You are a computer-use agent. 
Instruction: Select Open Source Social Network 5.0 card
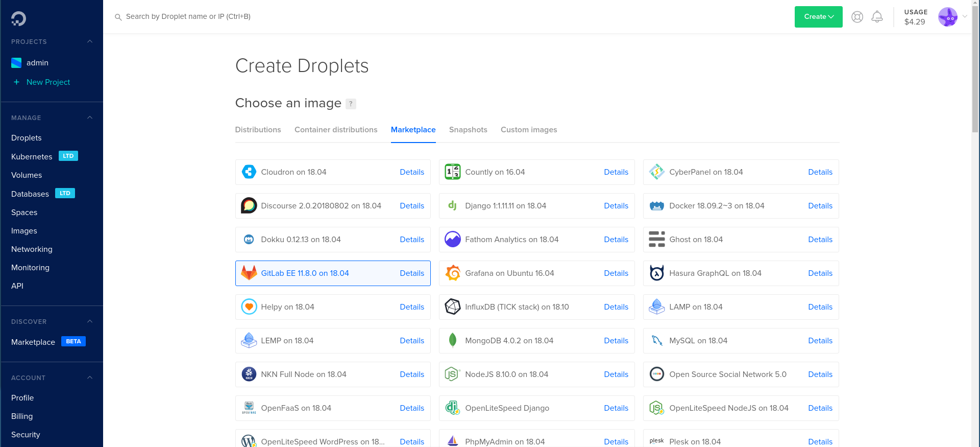coord(741,374)
